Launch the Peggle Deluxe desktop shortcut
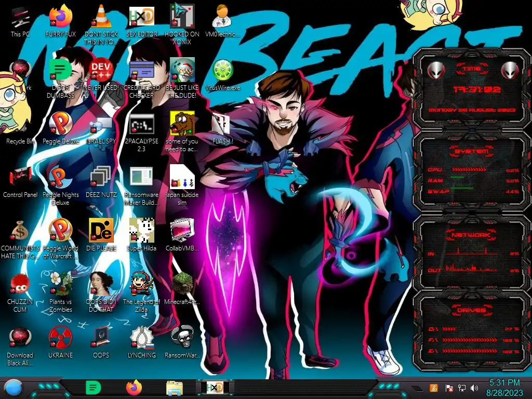Image resolution: width=532 pixels, height=399 pixels. click(60, 129)
